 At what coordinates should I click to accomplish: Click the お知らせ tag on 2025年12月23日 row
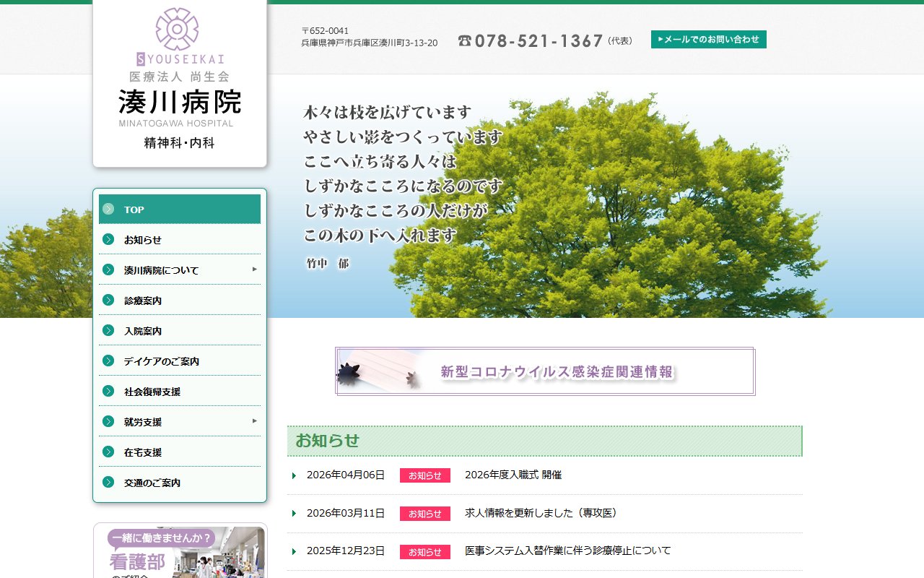point(425,552)
